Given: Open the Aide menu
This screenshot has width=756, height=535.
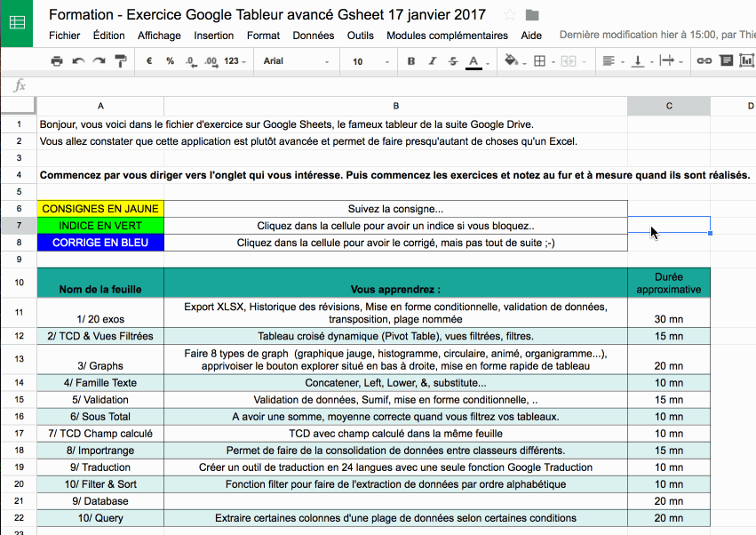Looking at the screenshot, I should pos(531,36).
